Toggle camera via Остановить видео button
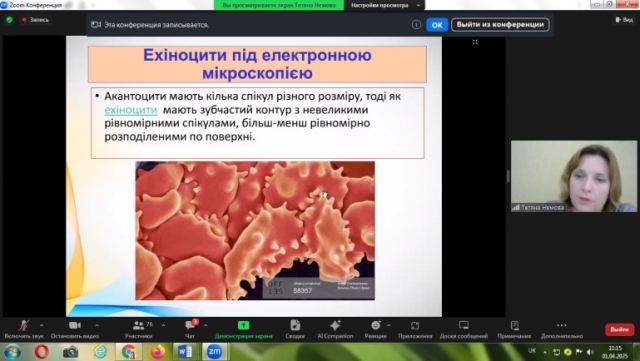 click(75, 326)
